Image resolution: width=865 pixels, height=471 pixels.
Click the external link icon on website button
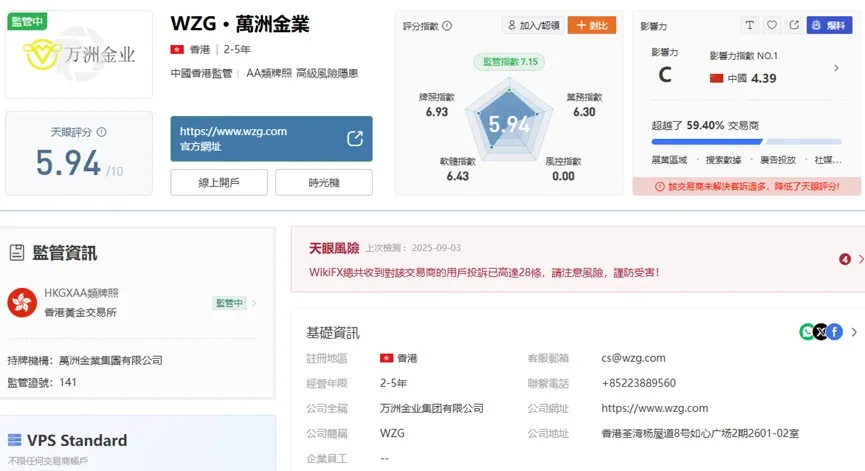click(x=355, y=138)
